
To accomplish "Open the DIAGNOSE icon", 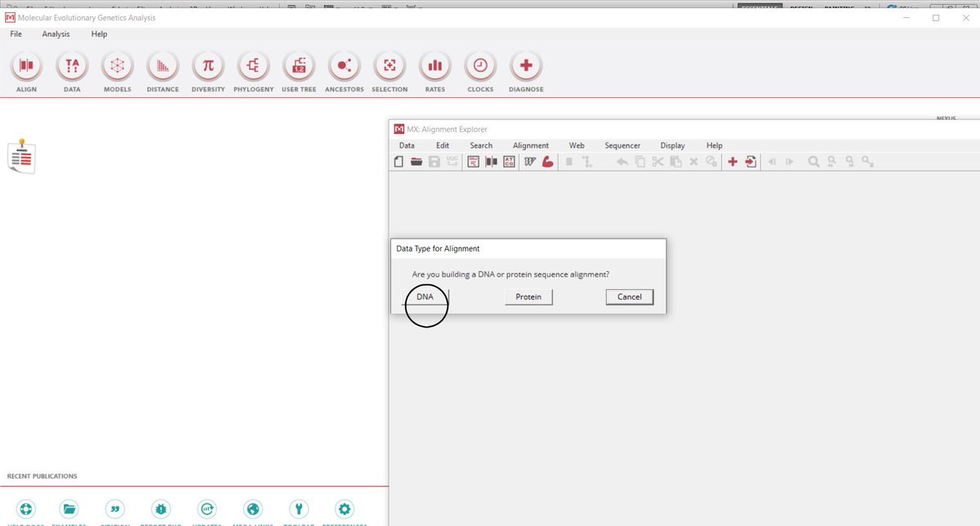I will pyautogui.click(x=526, y=66).
